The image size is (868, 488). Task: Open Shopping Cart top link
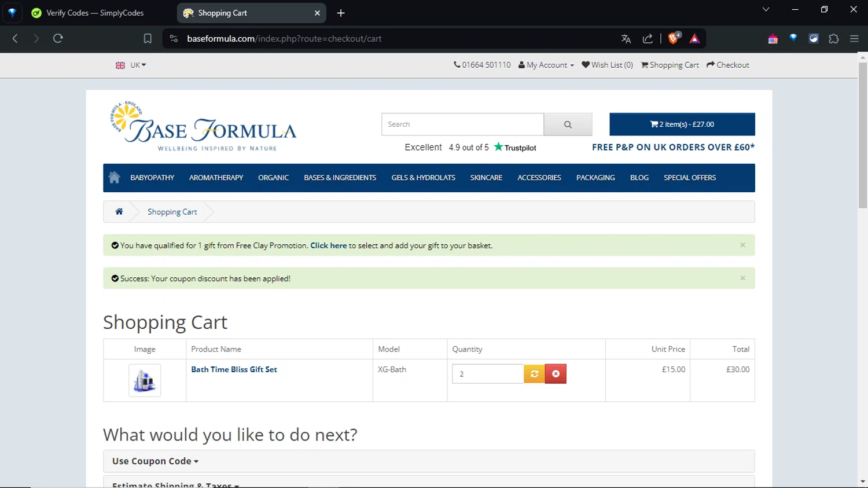(x=670, y=65)
